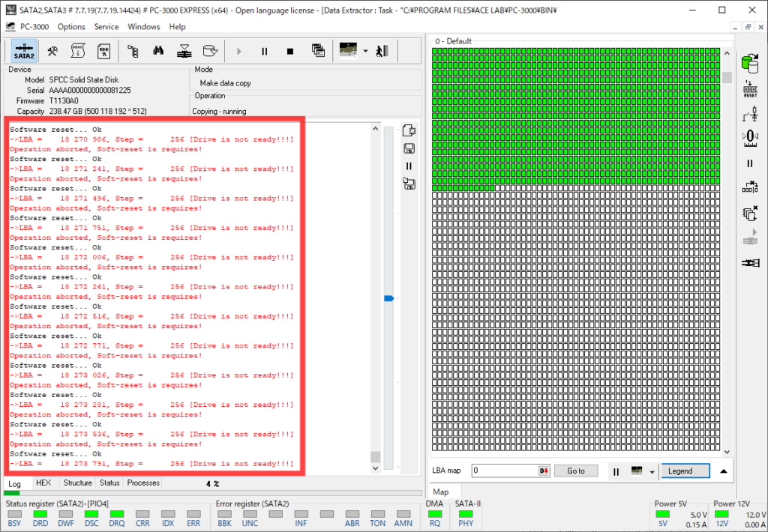
Task: Click the log scrollbar down arrow
Action: [x=375, y=468]
